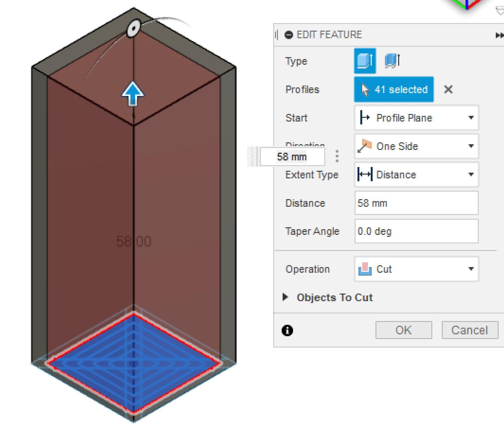Viewport: 504px width, 429px height.
Task: Click the Taper Angle input field
Action: pyautogui.click(x=417, y=231)
